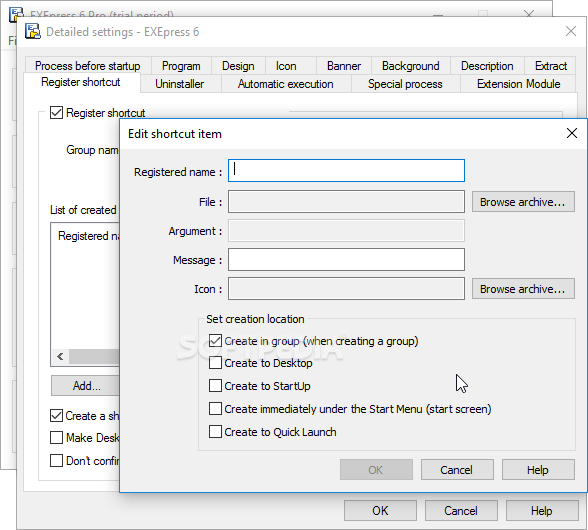The image size is (588, 530).
Task: Toggle the Register shortcut checkbox
Action: point(56,113)
